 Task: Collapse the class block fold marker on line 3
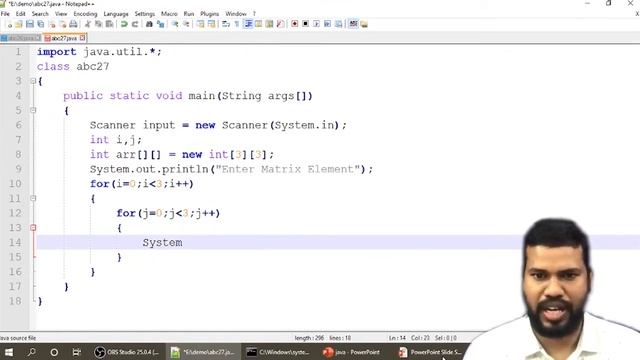(x=33, y=81)
